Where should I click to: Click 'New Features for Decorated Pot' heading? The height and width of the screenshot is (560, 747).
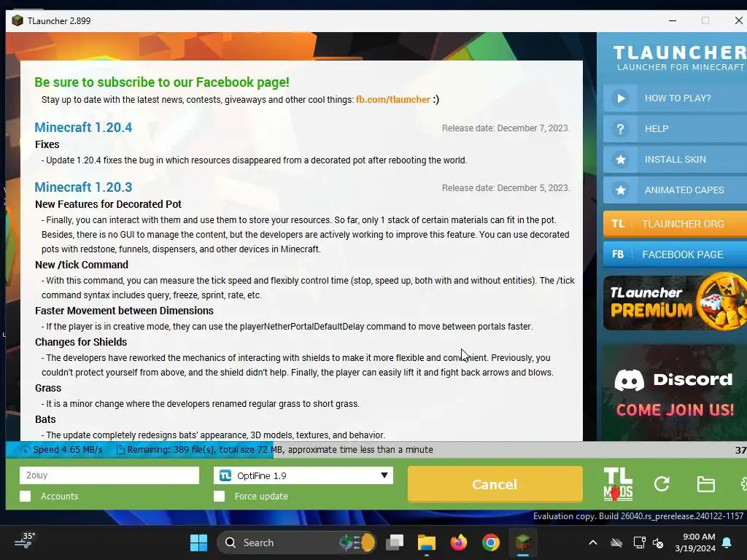click(108, 204)
